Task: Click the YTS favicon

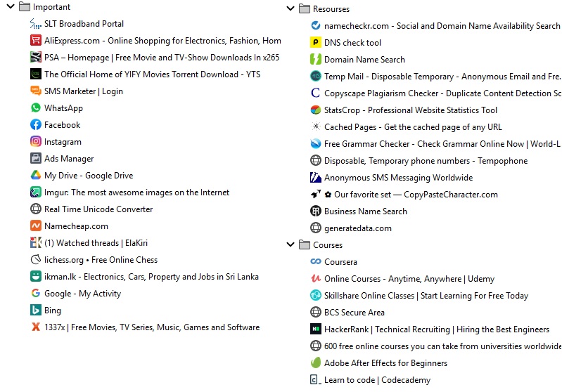Action: coord(35,74)
